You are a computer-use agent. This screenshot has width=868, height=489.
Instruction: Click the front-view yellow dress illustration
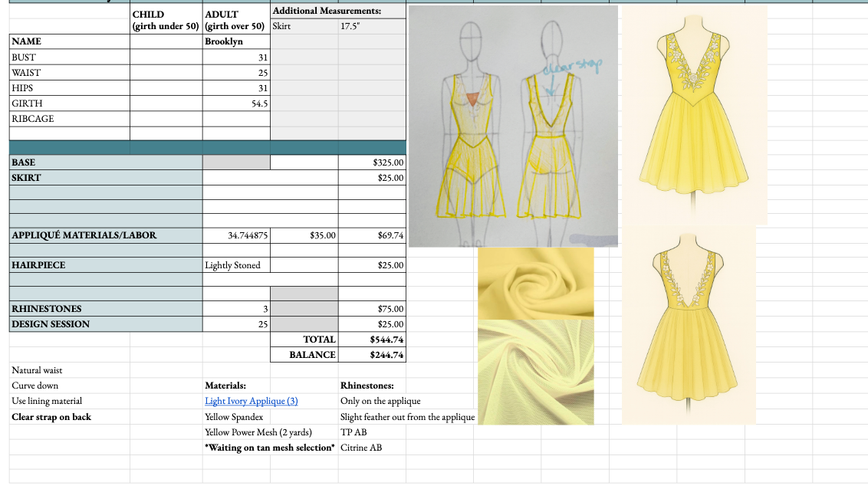click(694, 115)
